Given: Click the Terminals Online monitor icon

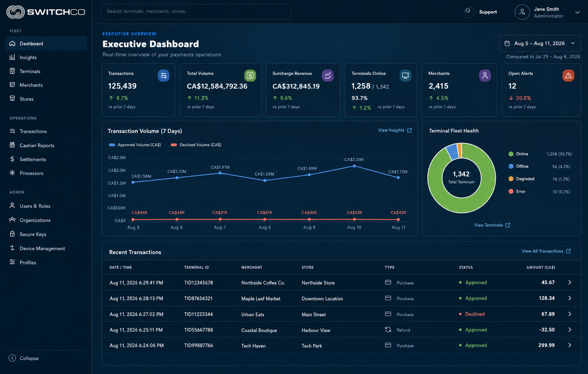Looking at the screenshot, I should click(x=405, y=75).
